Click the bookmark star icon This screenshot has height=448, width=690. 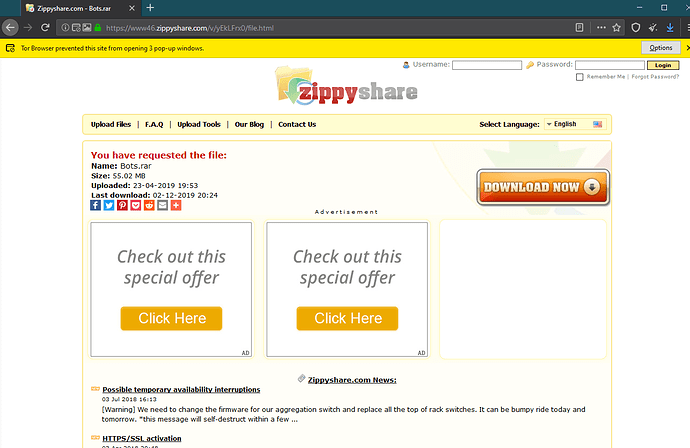pyautogui.click(x=617, y=28)
